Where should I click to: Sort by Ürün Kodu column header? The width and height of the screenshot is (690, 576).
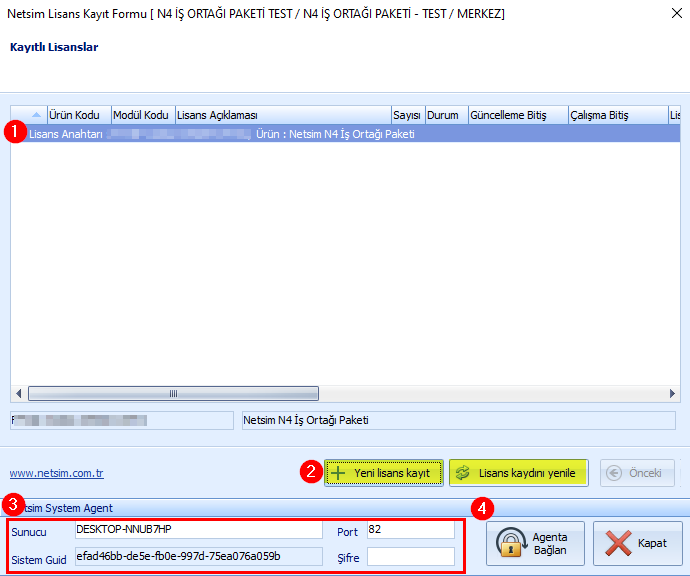[78, 115]
